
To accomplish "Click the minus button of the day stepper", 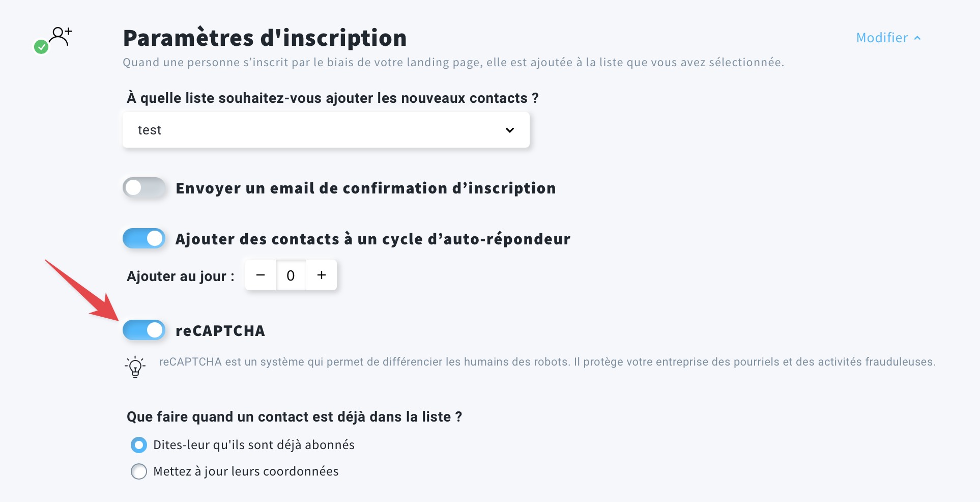I will (x=261, y=275).
